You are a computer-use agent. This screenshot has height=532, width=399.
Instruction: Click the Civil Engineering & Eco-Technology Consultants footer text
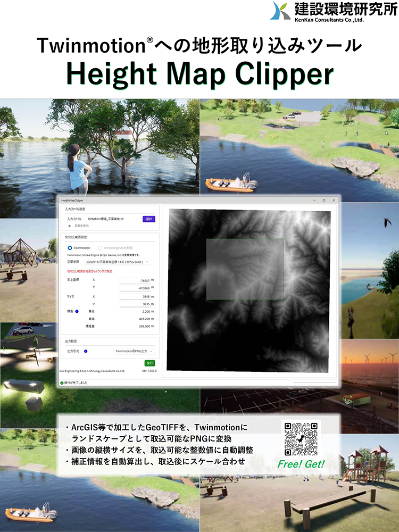point(92,371)
